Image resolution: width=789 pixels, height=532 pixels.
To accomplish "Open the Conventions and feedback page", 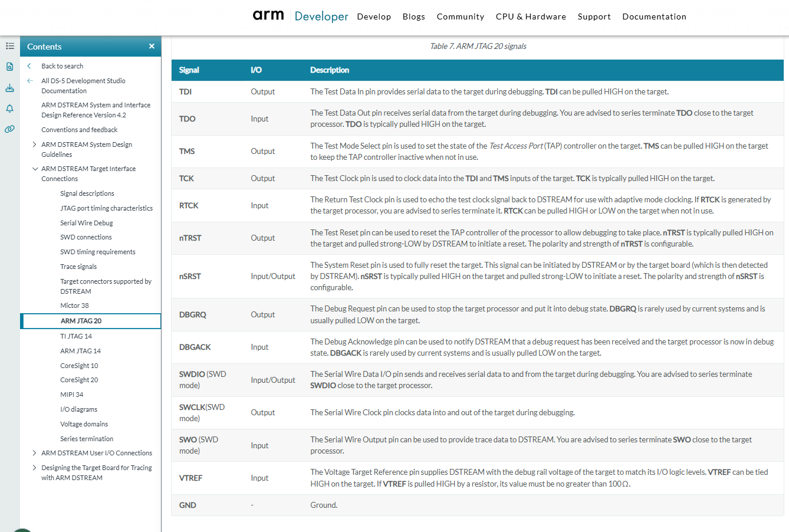I will tap(79, 130).
